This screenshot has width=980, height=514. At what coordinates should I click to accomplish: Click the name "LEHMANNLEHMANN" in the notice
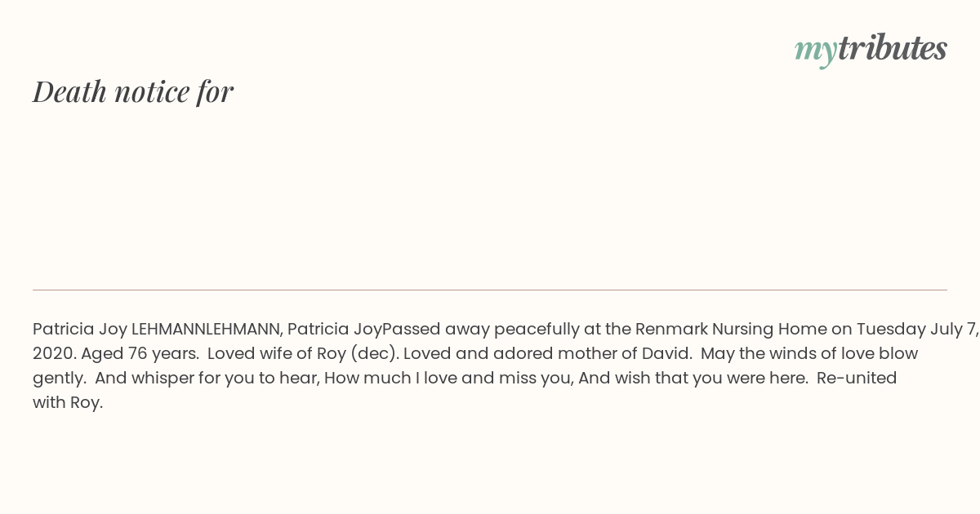pos(207,330)
